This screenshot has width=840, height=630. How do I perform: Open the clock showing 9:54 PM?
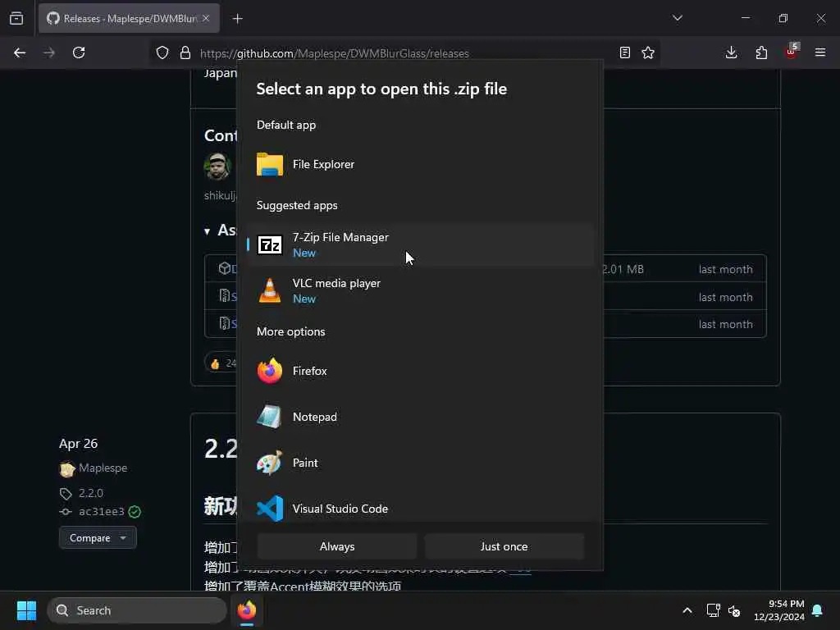pos(778,610)
